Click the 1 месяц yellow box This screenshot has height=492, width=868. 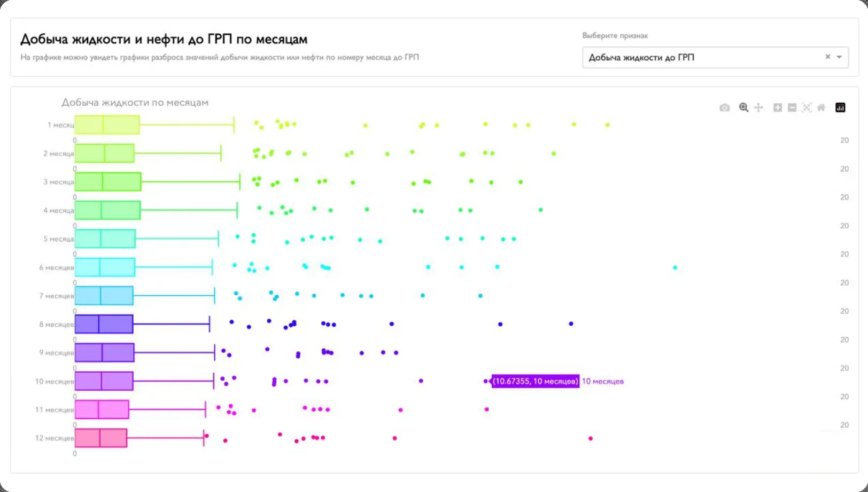[107, 125]
